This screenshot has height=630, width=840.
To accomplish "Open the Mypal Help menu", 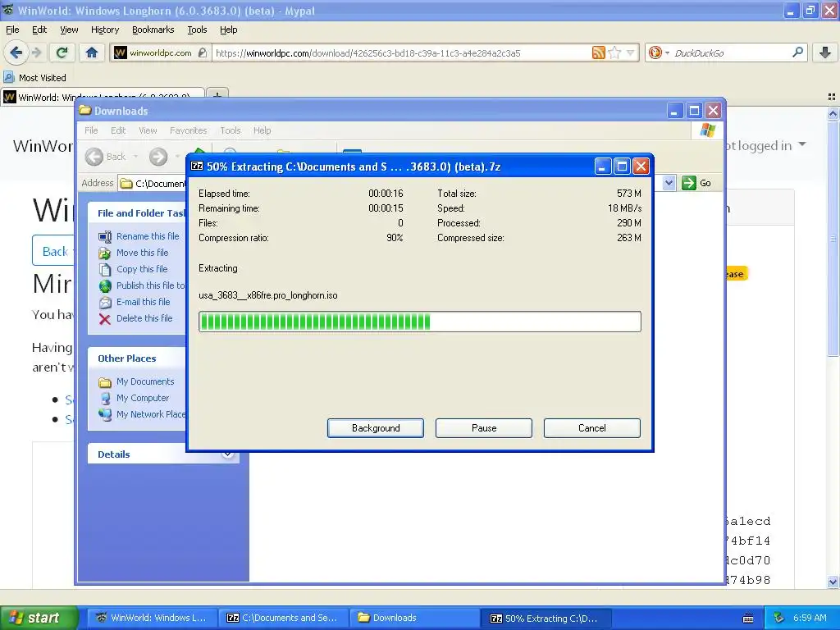I will (x=228, y=30).
